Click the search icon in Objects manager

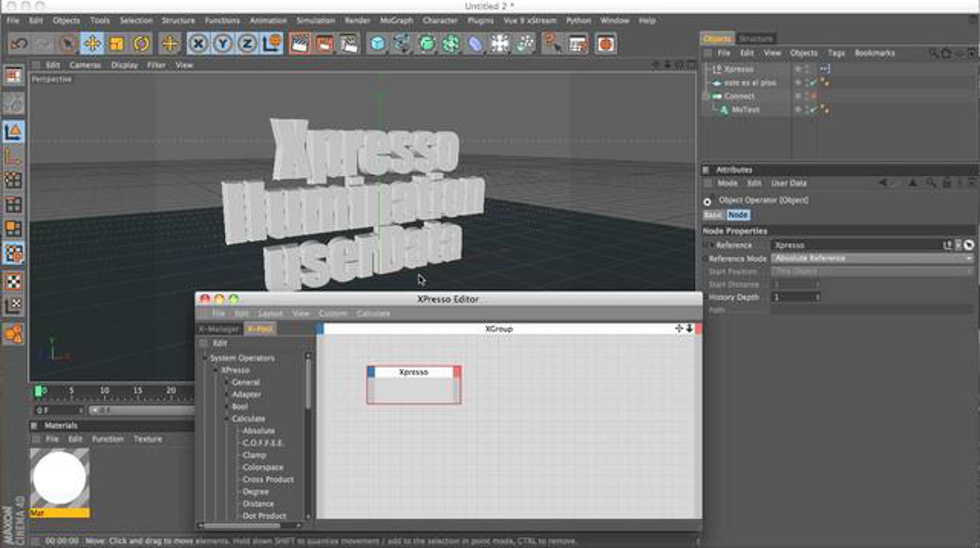pos(933,53)
